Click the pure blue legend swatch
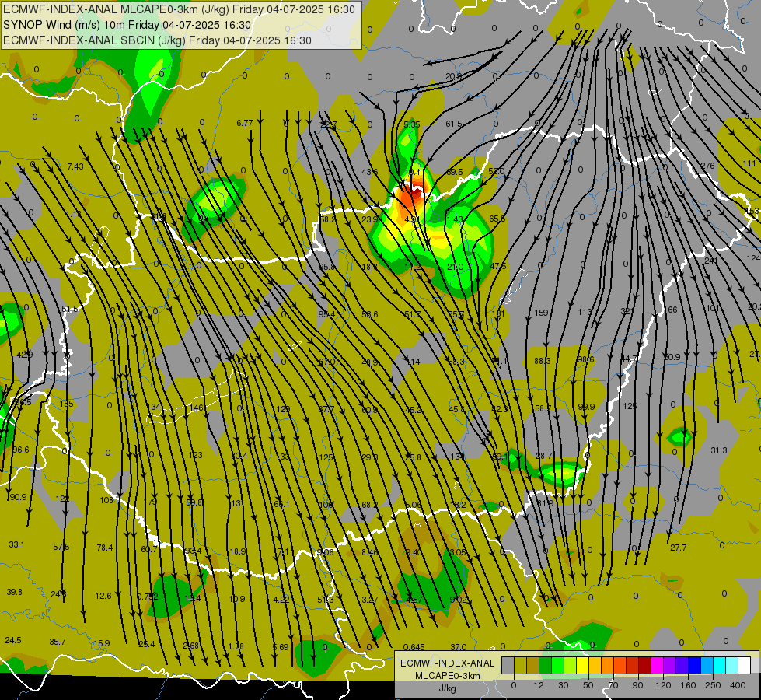 (694, 666)
